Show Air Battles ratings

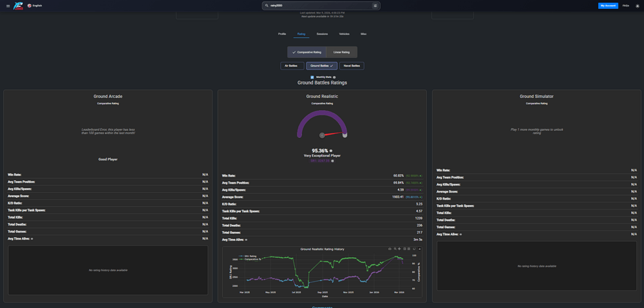(292, 66)
